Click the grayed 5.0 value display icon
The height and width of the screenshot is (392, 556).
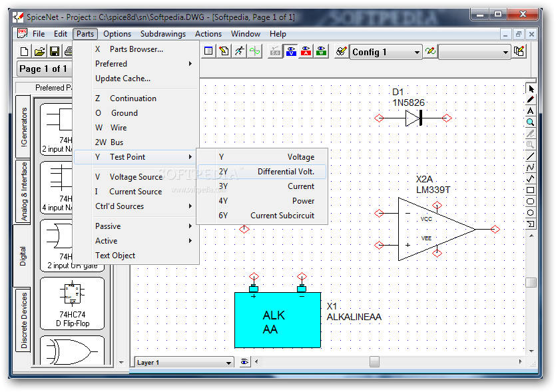[275, 51]
